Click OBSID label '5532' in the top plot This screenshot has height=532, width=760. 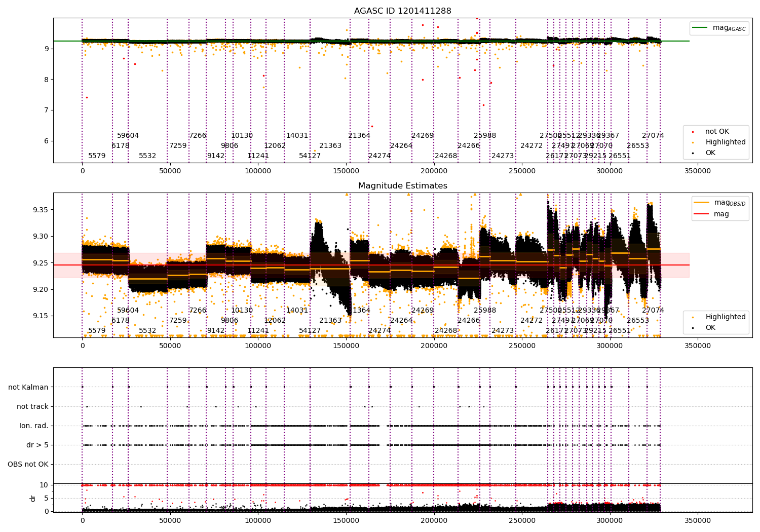tap(147, 156)
